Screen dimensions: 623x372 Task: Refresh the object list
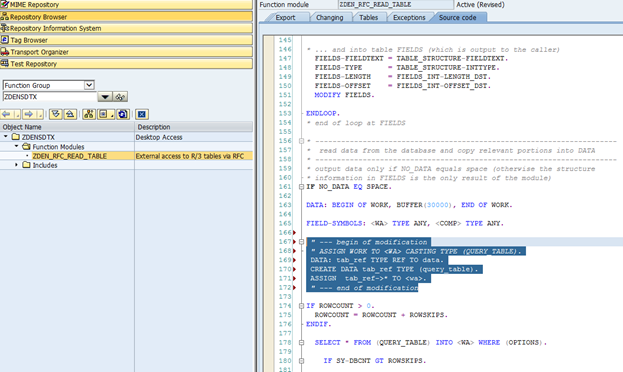point(123,114)
